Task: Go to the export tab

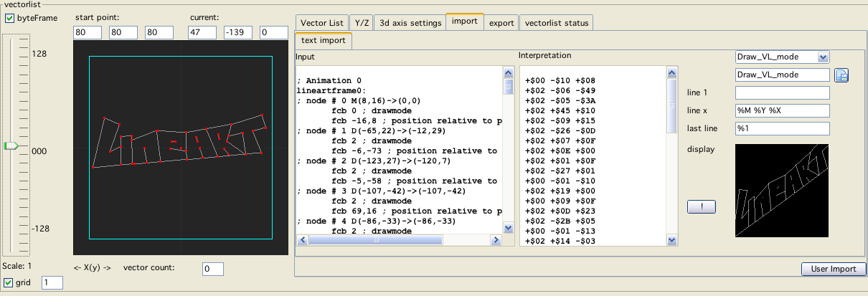Action: (x=501, y=23)
